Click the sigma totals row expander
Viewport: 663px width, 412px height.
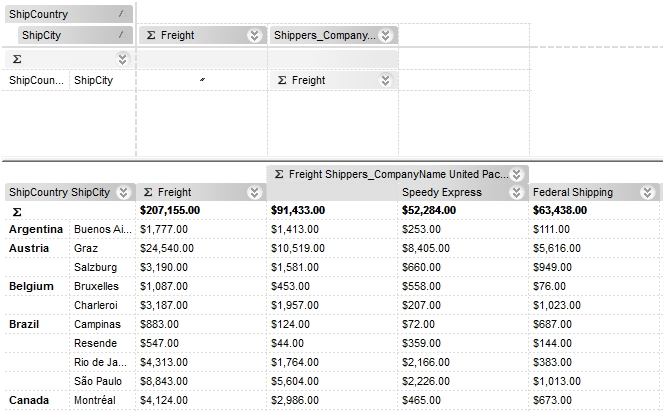coord(122,60)
